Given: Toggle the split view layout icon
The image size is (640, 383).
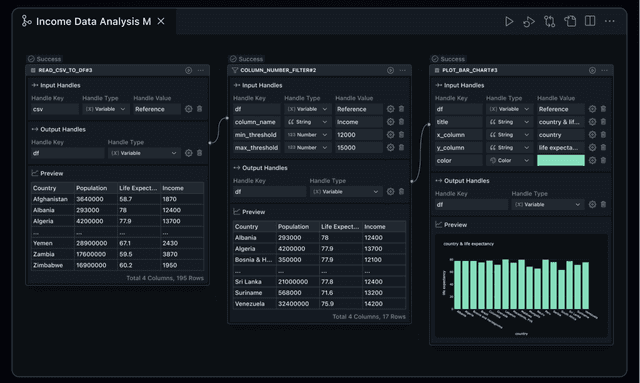Looking at the screenshot, I should [590, 21].
